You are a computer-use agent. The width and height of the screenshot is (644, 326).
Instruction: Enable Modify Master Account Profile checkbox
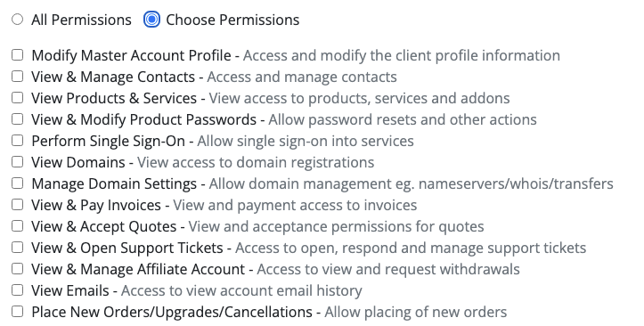tap(17, 54)
